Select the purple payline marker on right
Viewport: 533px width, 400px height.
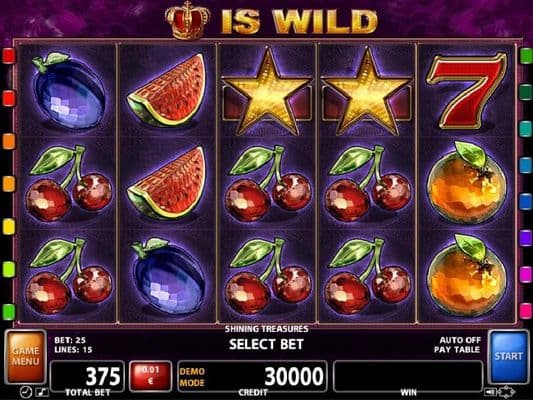526,238
